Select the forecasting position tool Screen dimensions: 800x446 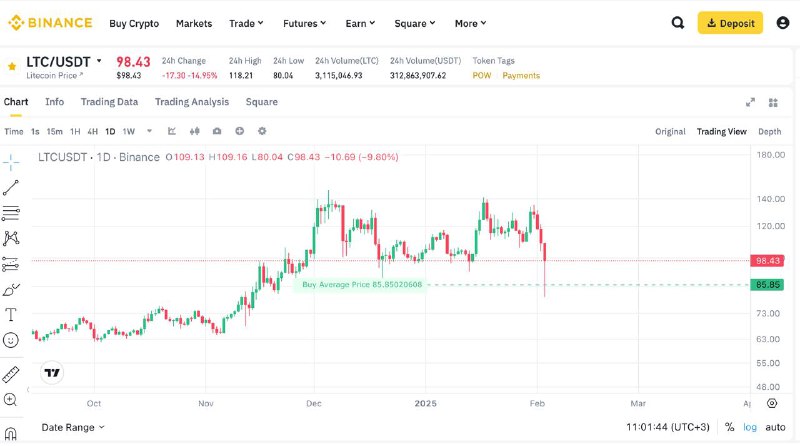11,264
